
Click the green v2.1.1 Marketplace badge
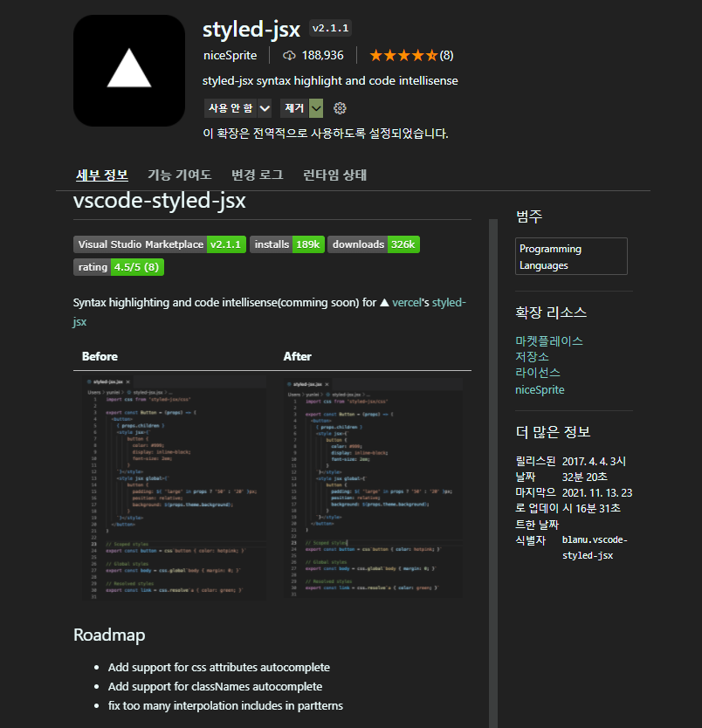[226, 244]
